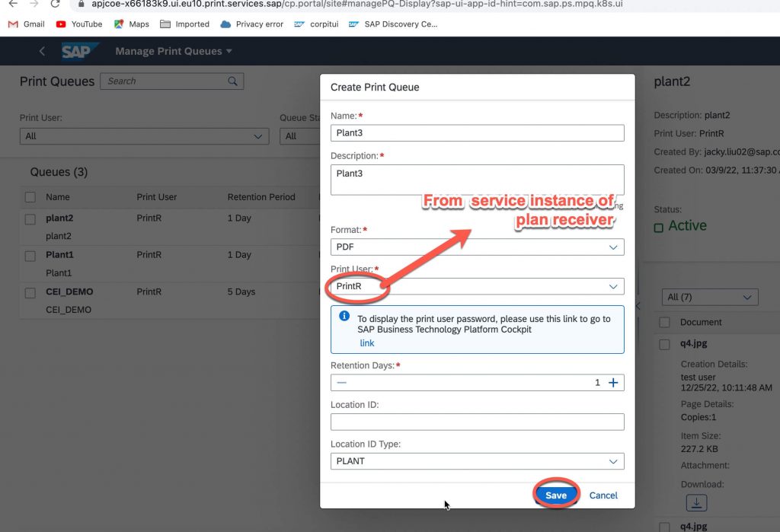Increase Retention Days with the plus icon

[x=613, y=382]
